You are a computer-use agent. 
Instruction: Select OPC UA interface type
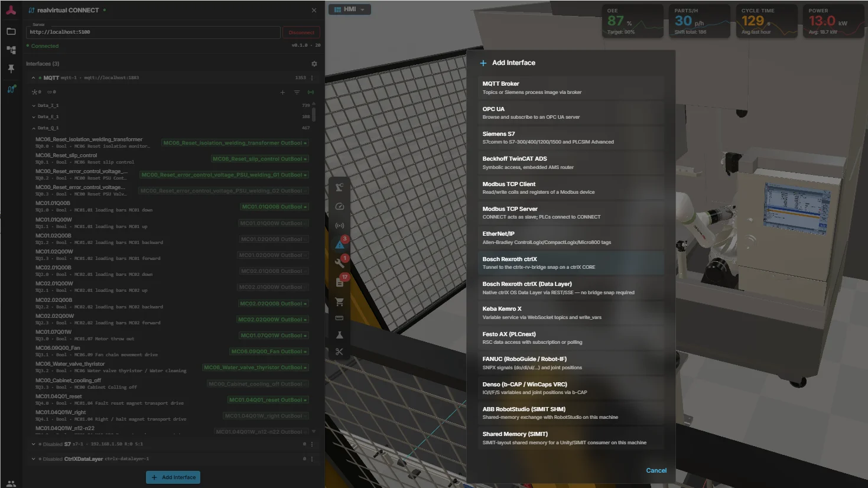pyautogui.click(x=571, y=113)
